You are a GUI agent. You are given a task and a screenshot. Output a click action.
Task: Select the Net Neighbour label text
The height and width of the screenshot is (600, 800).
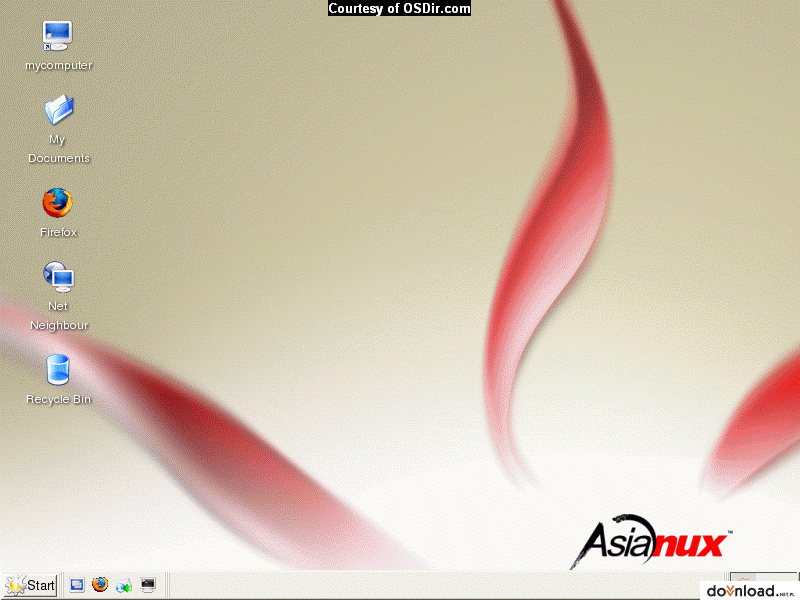click(x=59, y=315)
